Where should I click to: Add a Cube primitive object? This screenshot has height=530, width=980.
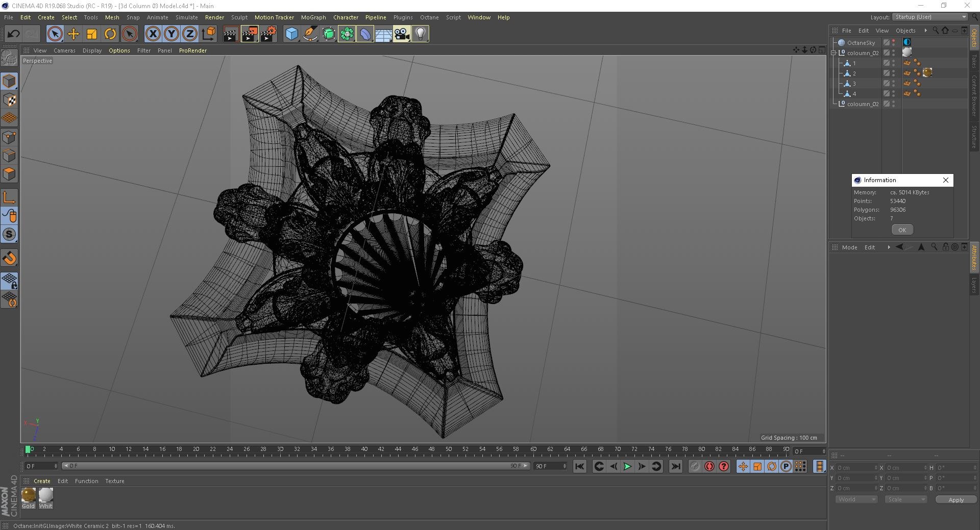(x=291, y=34)
